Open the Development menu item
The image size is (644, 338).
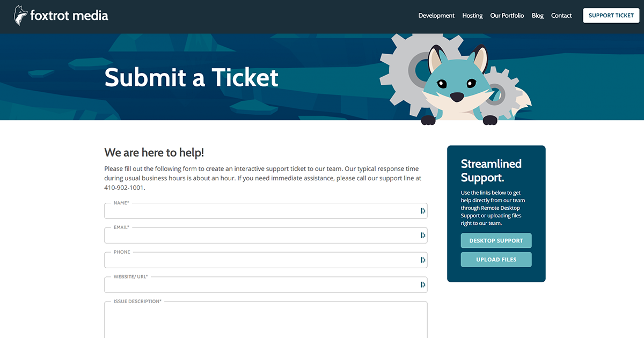[436, 16]
